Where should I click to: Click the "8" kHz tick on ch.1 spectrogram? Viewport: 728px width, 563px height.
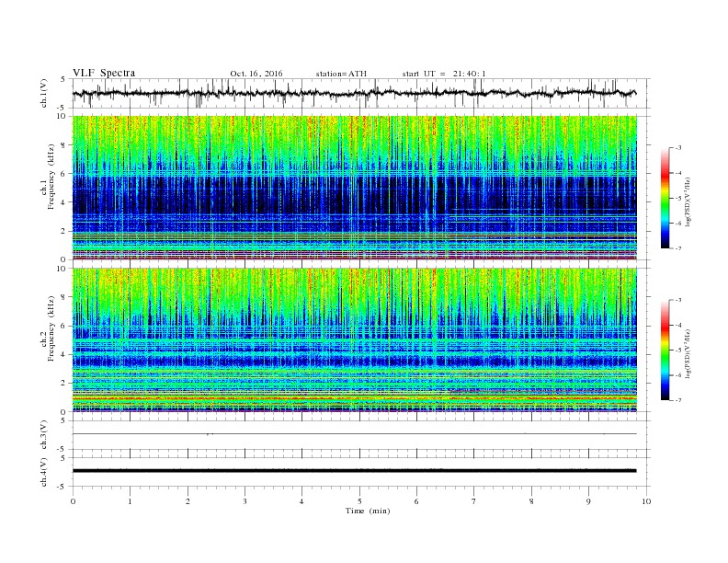click(64, 145)
